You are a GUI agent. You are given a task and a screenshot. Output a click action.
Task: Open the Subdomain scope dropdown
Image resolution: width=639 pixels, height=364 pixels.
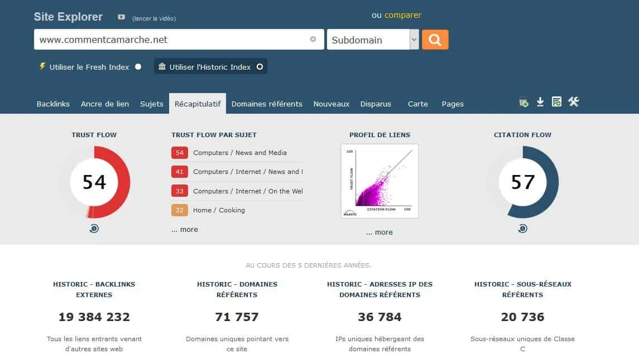[373, 40]
